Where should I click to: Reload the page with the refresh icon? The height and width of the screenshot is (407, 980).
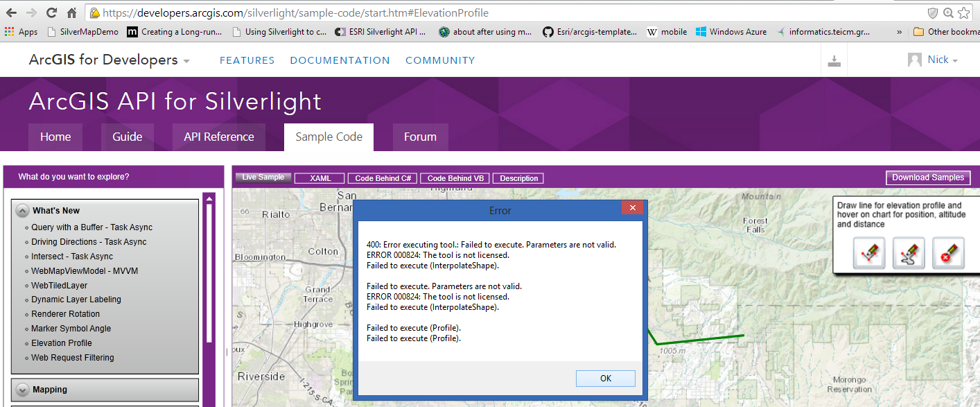51,12
